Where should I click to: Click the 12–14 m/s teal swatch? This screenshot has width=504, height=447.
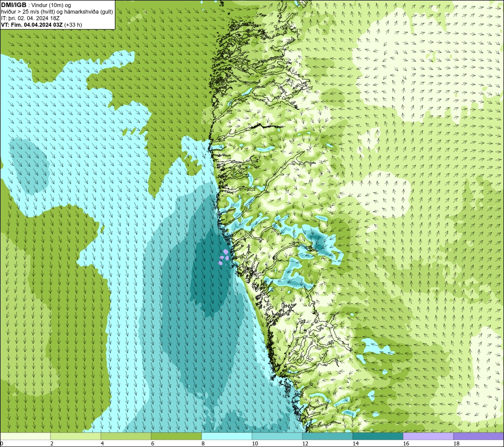tap(327, 436)
